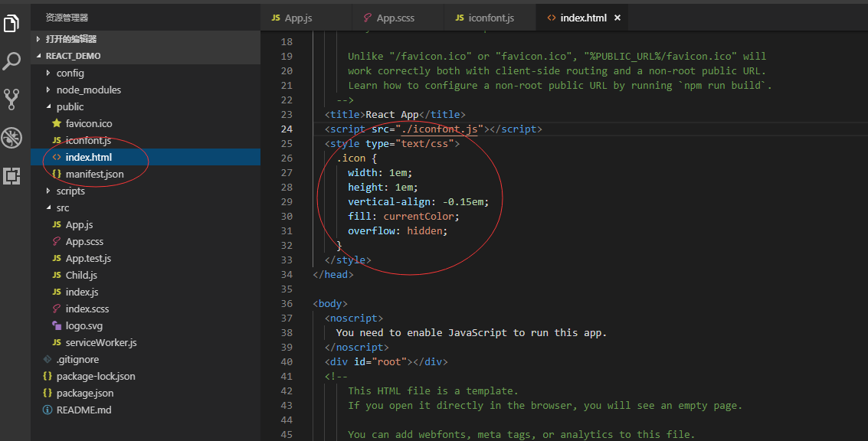Viewport: 868px width, 441px height.
Task: Open the Debug view icon
Action: [11, 138]
